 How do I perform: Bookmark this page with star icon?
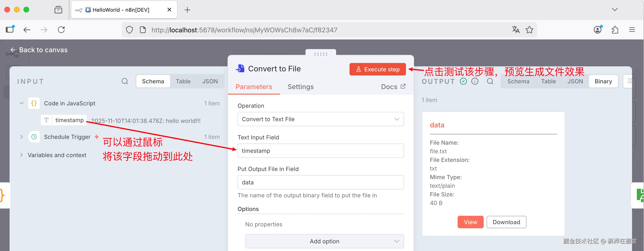529,30
